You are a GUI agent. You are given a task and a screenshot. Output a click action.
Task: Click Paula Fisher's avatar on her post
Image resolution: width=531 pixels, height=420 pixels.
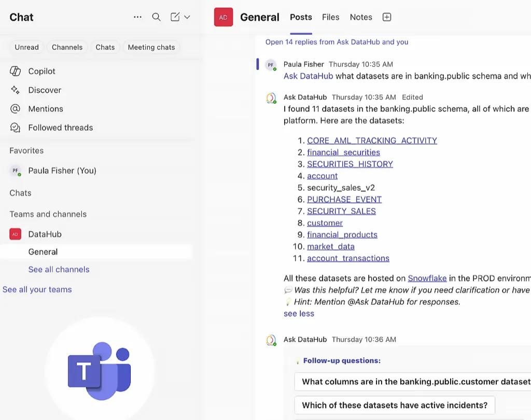[271, 65]
